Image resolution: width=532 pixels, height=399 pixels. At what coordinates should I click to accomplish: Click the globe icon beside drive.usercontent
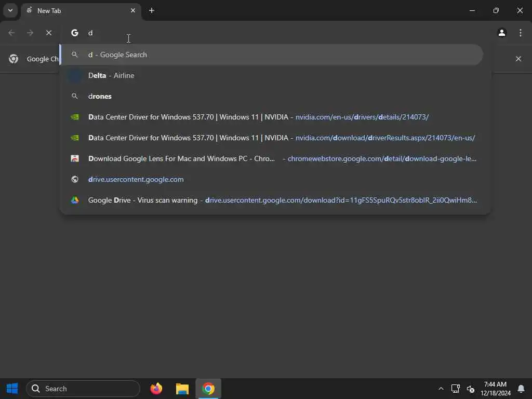click(75, 179)
